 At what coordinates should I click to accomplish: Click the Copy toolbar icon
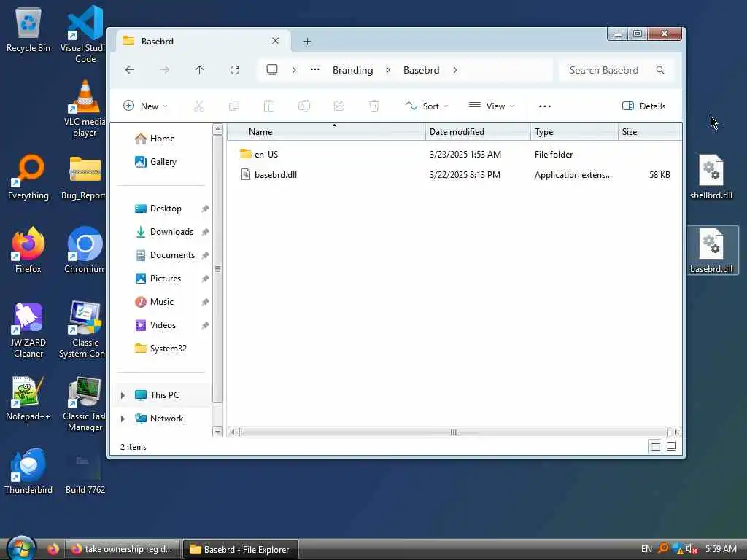click(234, 106)
